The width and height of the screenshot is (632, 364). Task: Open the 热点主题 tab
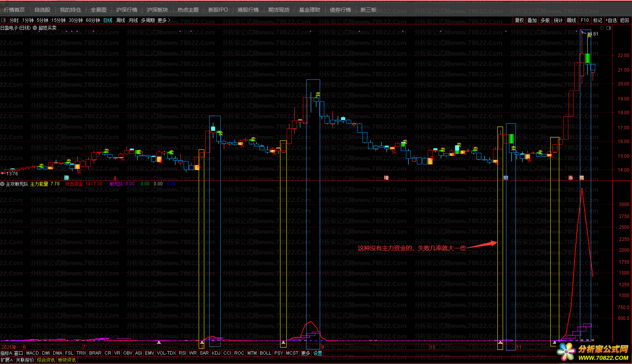(x=188, y=10)
